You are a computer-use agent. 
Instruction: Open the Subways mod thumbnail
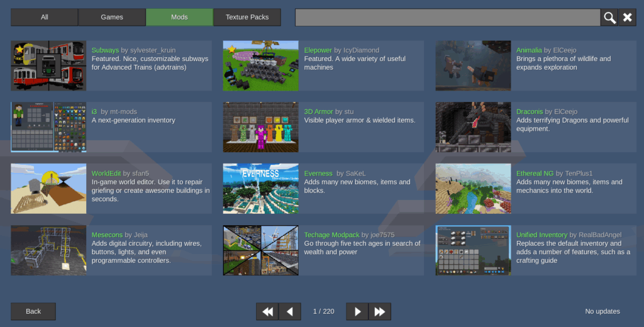48,66
